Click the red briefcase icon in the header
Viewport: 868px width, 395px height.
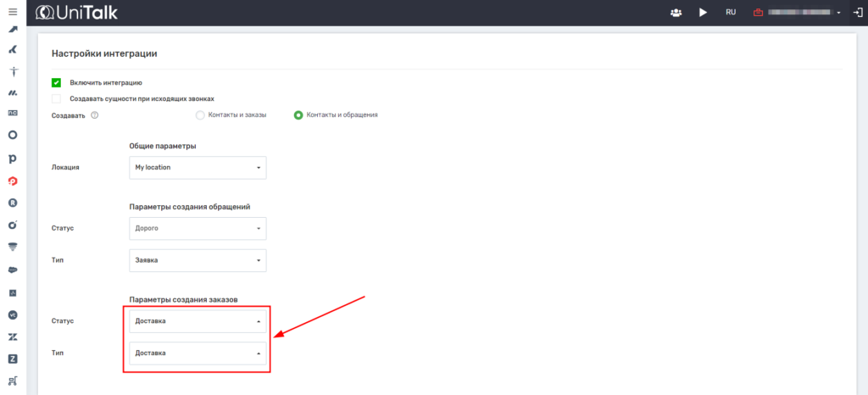pyautogui.click(x=758, y=13)
